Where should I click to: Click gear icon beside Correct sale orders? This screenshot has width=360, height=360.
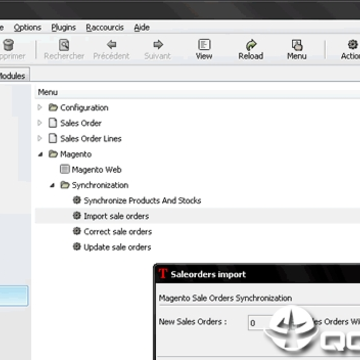77,231
